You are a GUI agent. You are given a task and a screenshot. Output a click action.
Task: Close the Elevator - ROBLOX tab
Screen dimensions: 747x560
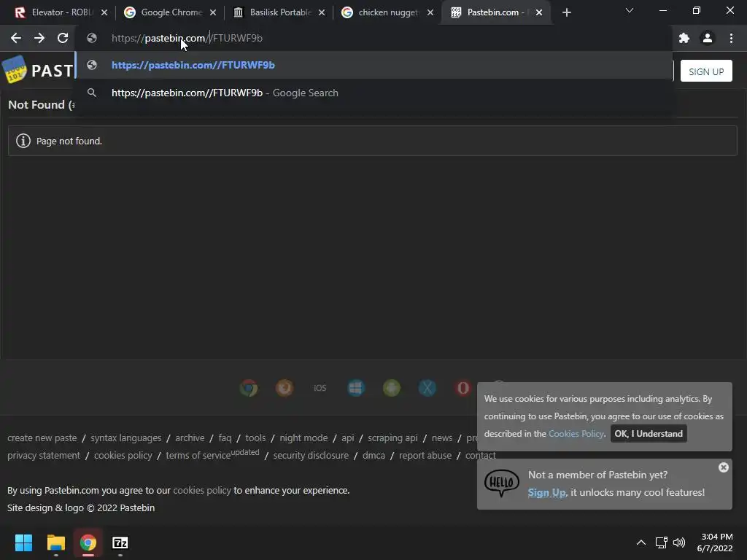[104, 12]
